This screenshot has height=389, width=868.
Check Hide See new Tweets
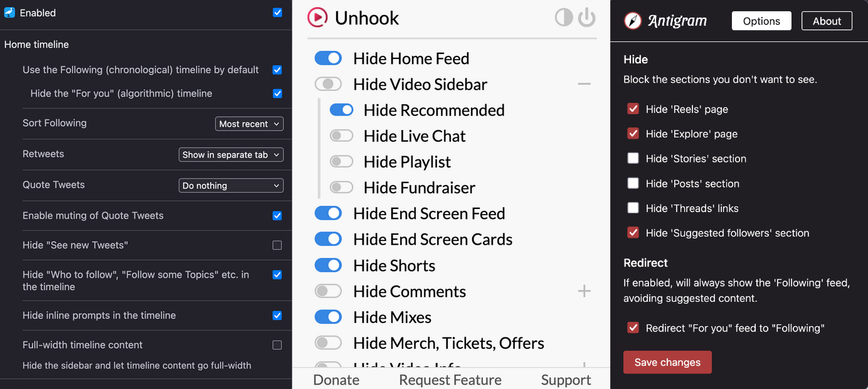[277, 245]
